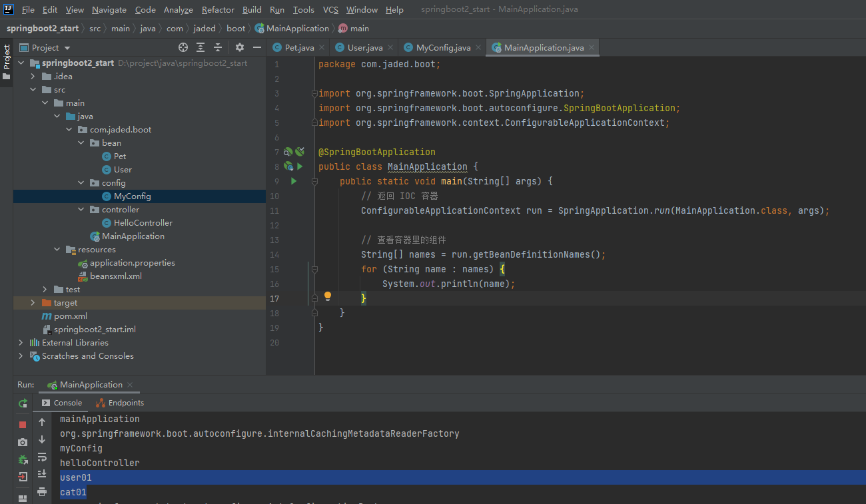Switch to the MyConfig.java editor tab

(443, 47)
